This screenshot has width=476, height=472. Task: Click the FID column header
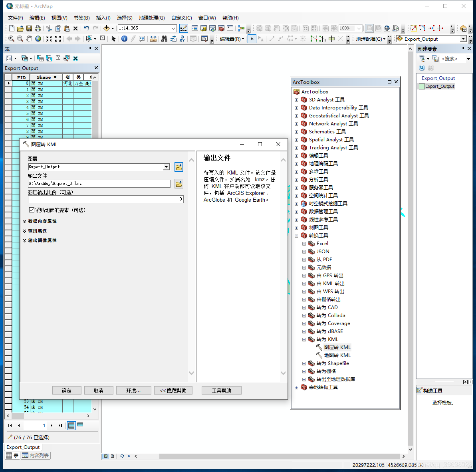pos(21,77)
